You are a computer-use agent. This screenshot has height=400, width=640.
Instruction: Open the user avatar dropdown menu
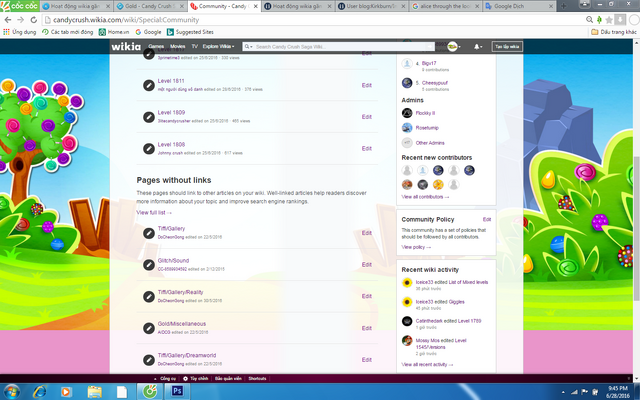(454, 47)
